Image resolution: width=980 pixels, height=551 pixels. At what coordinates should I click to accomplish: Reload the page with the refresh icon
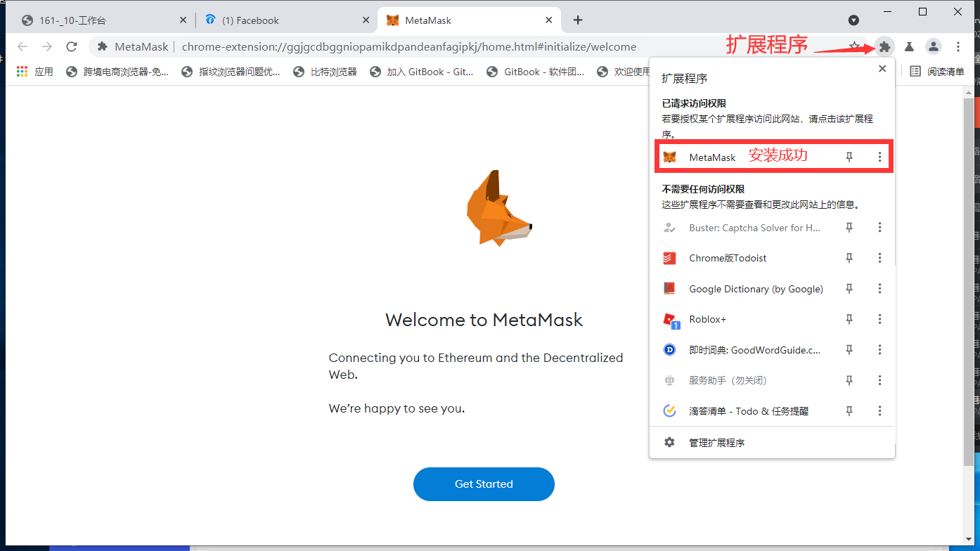[x=71, y=47]
